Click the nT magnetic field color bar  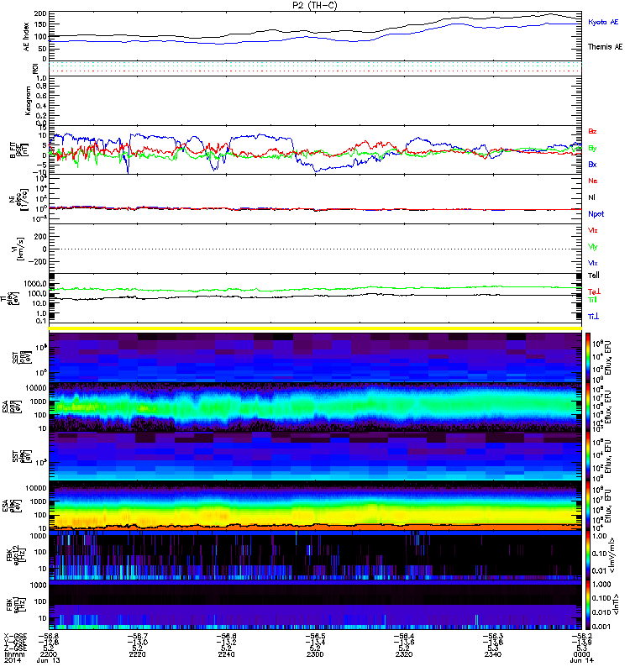(588, 605)
